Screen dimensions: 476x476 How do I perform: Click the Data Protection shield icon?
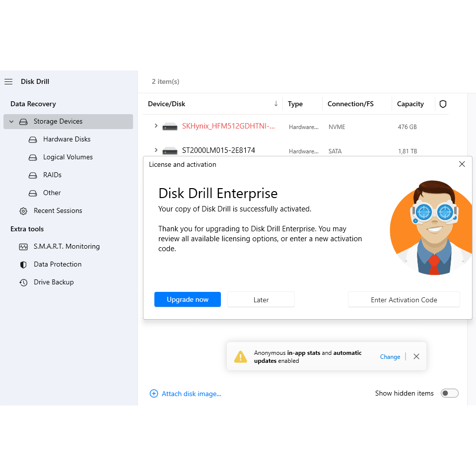click(x=23, y=265)
